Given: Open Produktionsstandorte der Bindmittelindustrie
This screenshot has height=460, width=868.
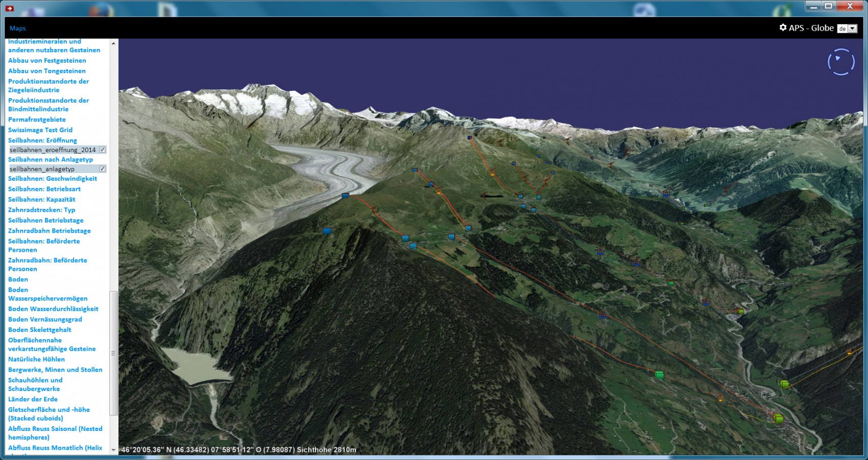Looking at the screenshot, I should [x=49, y=104].
